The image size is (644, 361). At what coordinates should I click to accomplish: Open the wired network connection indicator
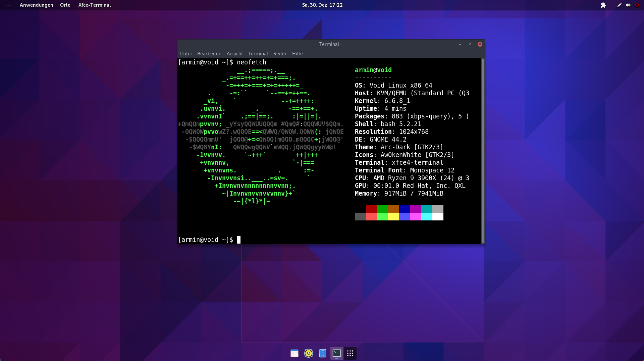(x=619, y=5)
